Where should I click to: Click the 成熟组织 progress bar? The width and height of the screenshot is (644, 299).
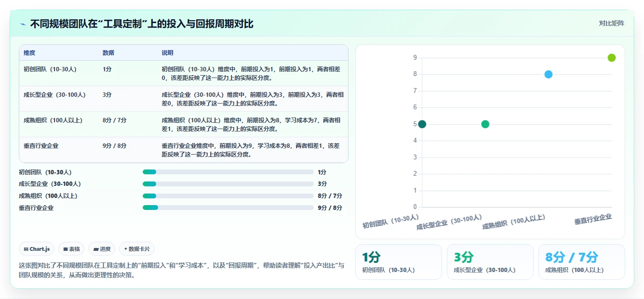(x=228, y=196)
